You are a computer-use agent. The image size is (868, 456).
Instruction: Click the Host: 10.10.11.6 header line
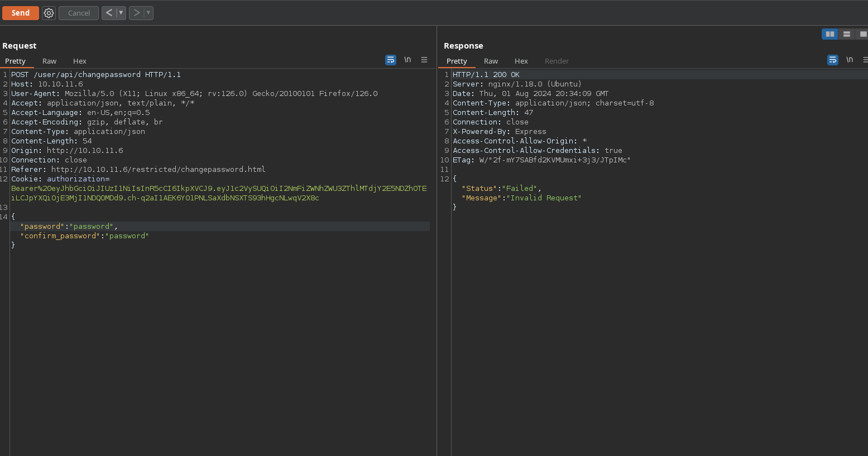[47, 84]
